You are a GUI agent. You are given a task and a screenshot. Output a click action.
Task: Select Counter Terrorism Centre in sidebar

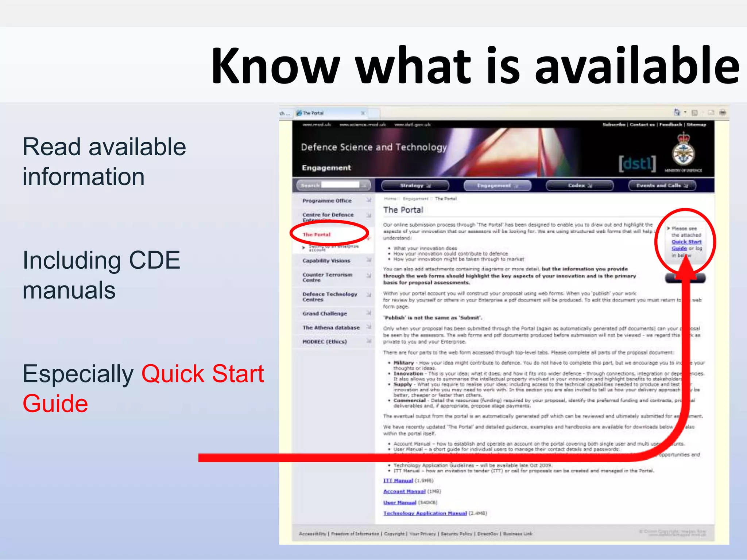[x=327, y=277]
